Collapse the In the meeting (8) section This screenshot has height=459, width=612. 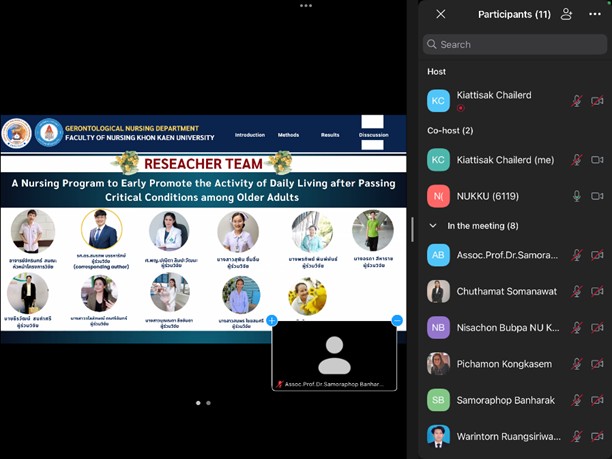coord(434,226)
